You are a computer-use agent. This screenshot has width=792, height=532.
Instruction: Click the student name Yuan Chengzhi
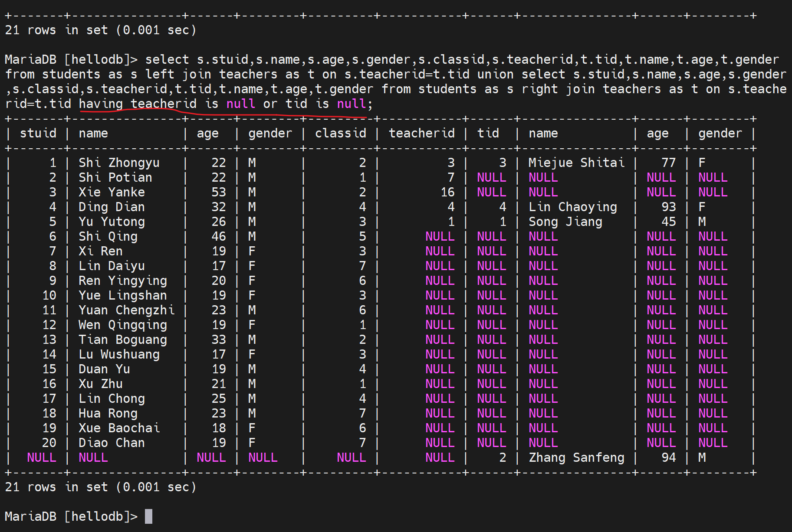[126, 310]
